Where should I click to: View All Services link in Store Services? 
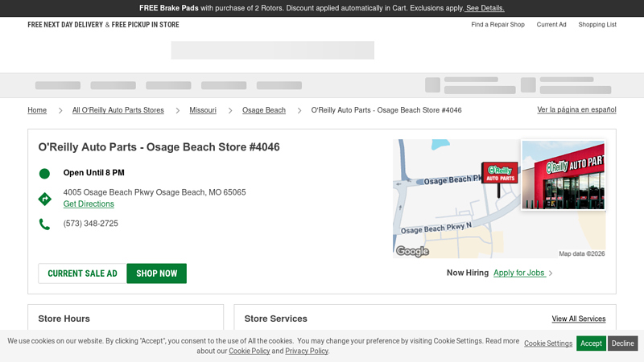point(578,319)
